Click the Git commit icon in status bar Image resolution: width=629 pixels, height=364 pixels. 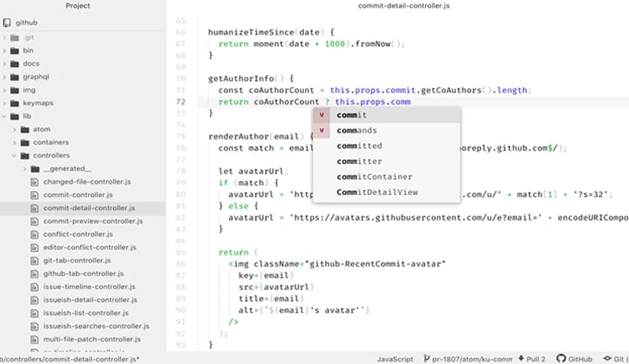pyautogui.click(x=608, y=359)
